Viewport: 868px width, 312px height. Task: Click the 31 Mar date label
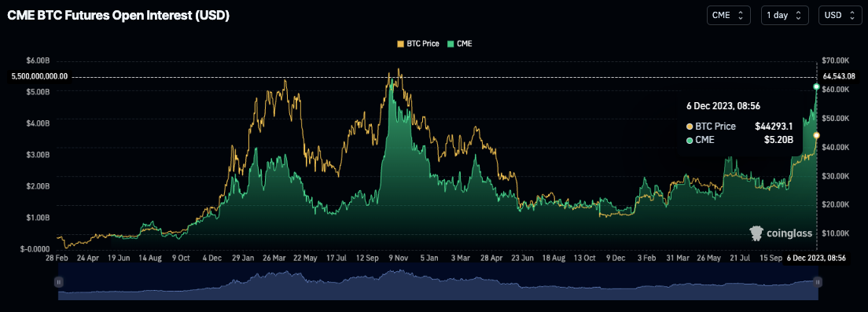(x=678, y=258)
